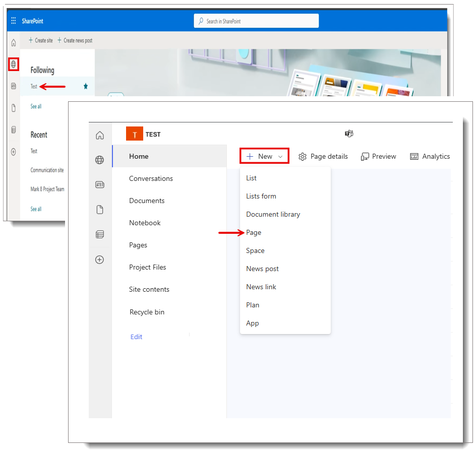Click the home icon in the front sidebar
The width and height of the screenshot is (476, 454).
100,135
